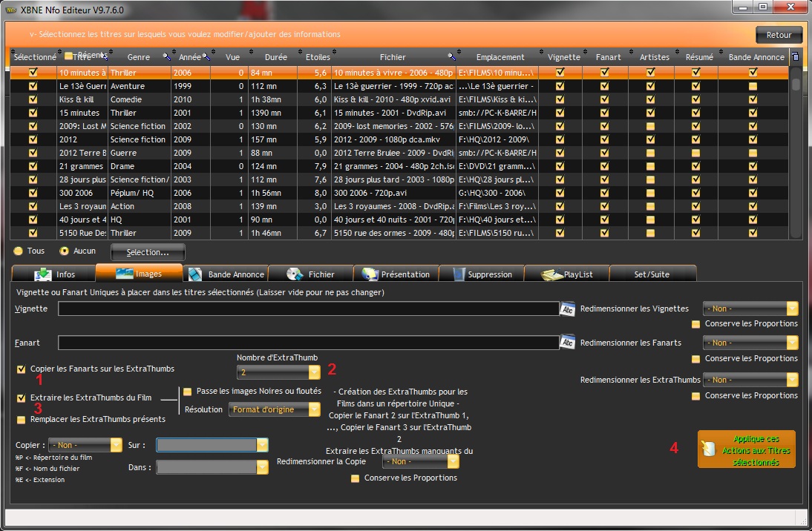Open the Résolution Format d'origine dropdown
Image resolution: width=812 pixels, height=531 pixels.
tap(314, 409)
